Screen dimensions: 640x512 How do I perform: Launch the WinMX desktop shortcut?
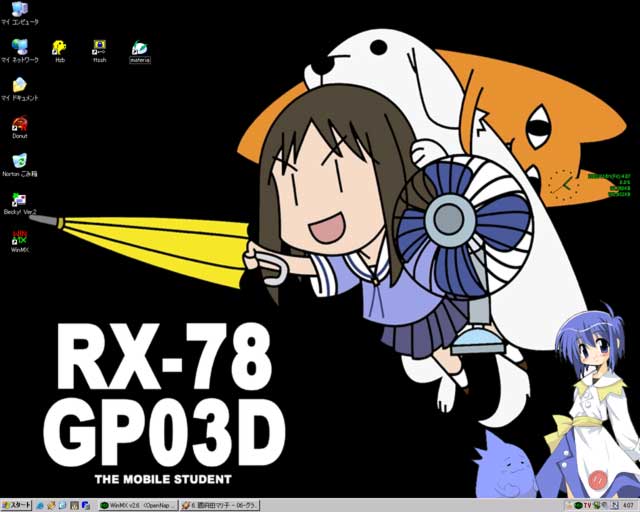[x=20, y=238]
